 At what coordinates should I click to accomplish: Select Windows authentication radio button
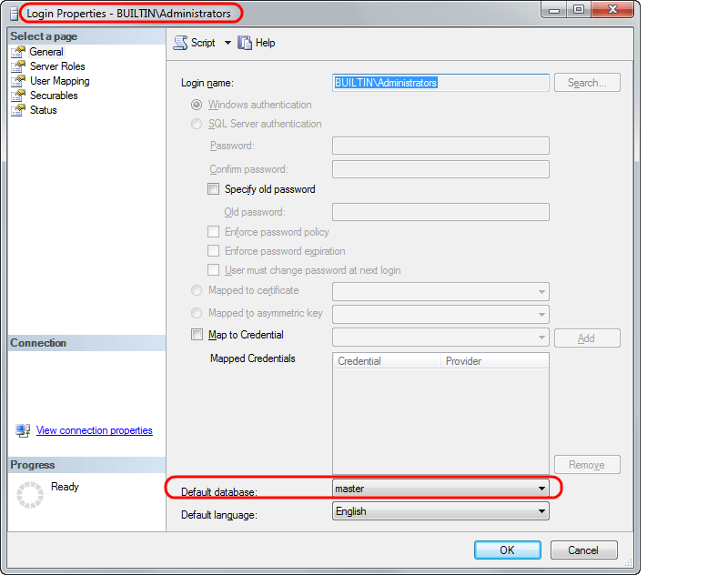(x=197, y=105)
